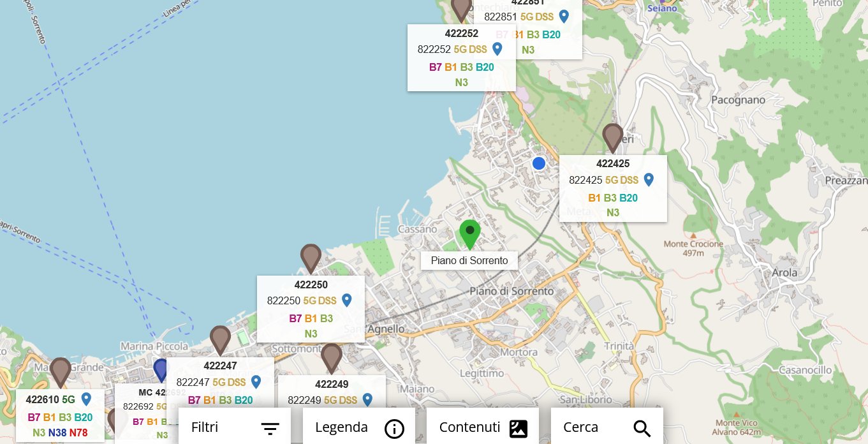Click the 422252 site title
868x444 pixels.
click(462, 33)
